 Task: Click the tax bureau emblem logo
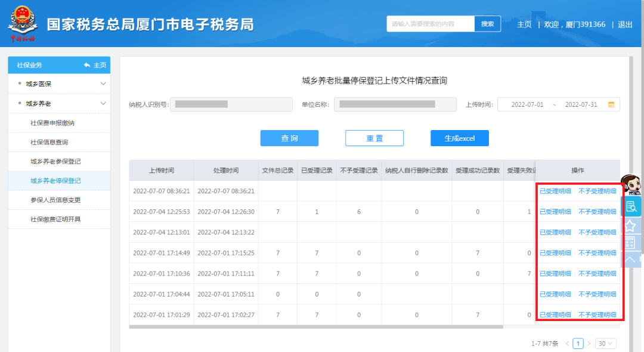click(22, 24)
